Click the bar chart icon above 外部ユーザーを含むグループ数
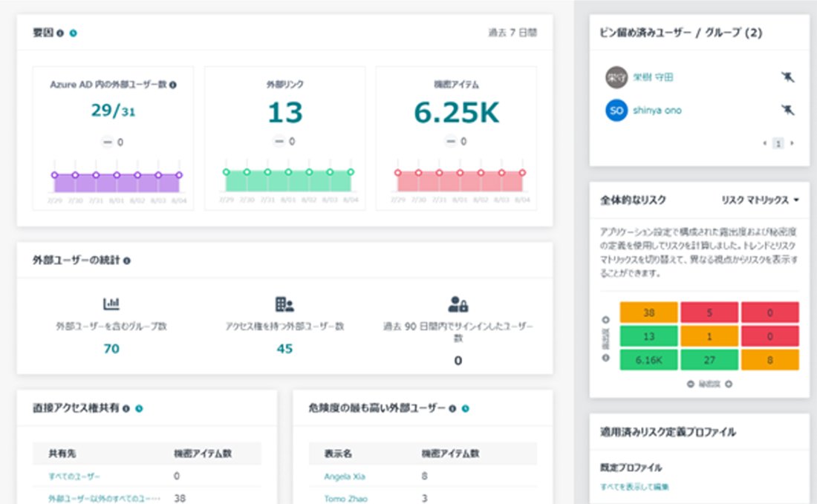The image size is (817, 504). 111,303
